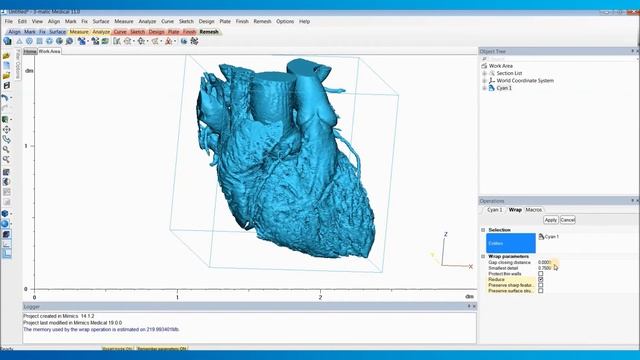Image resolution: width=640 pixels, height=360 pixels.
Task: Open the Remesh menu in the menu bar
Action: coord(262,21)
